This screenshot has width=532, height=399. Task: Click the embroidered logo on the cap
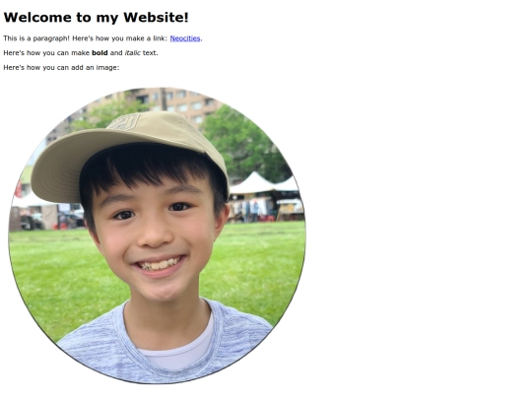pos(123,122)
